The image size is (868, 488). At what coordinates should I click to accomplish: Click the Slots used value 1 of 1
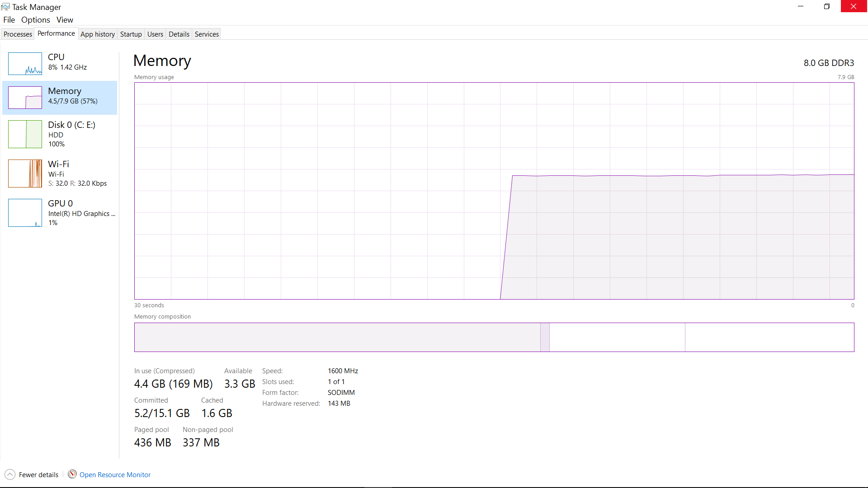(336, 382)
